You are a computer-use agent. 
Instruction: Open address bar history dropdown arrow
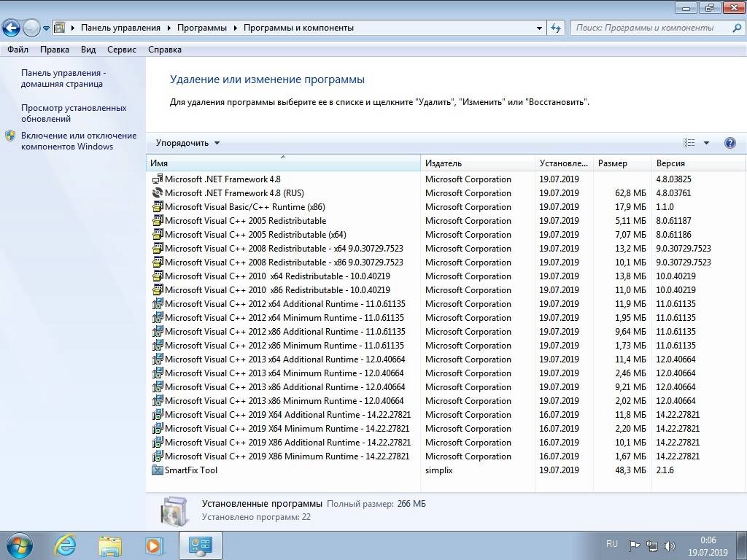[539, 28]
